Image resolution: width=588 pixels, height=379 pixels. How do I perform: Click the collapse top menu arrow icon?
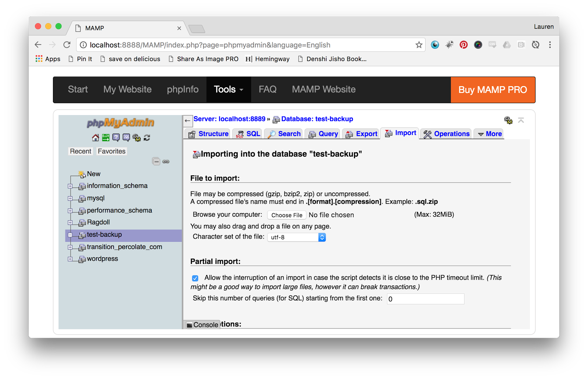pyautogui.click(x=521, y=120)
